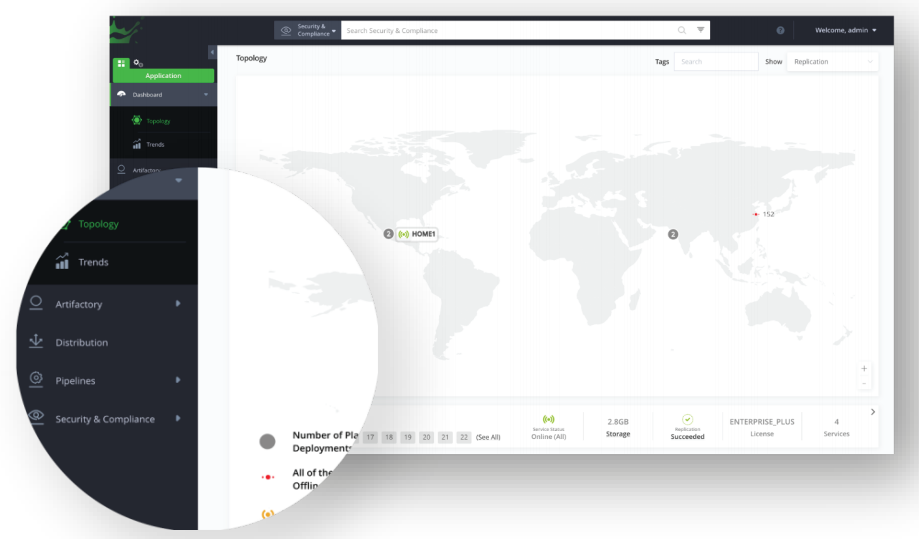This screenshot has width=919, height=539.
Task: Switch to the Administration gears icon
Action: pyautogui.click(x=138, y=63)
